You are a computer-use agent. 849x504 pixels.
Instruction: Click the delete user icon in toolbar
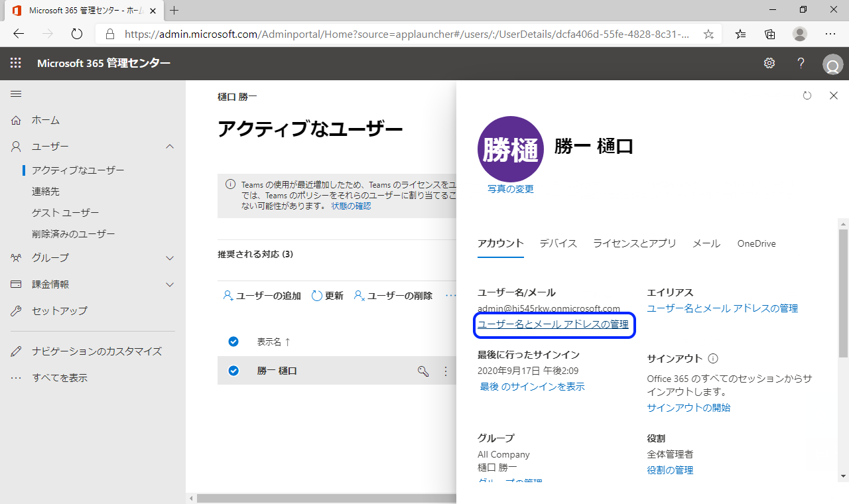pos(359,296)
